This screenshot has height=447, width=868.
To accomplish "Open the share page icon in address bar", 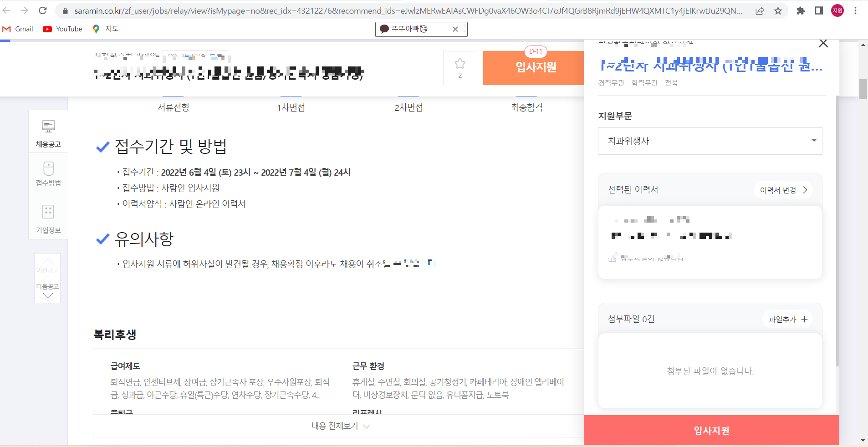I will [760, 10].
